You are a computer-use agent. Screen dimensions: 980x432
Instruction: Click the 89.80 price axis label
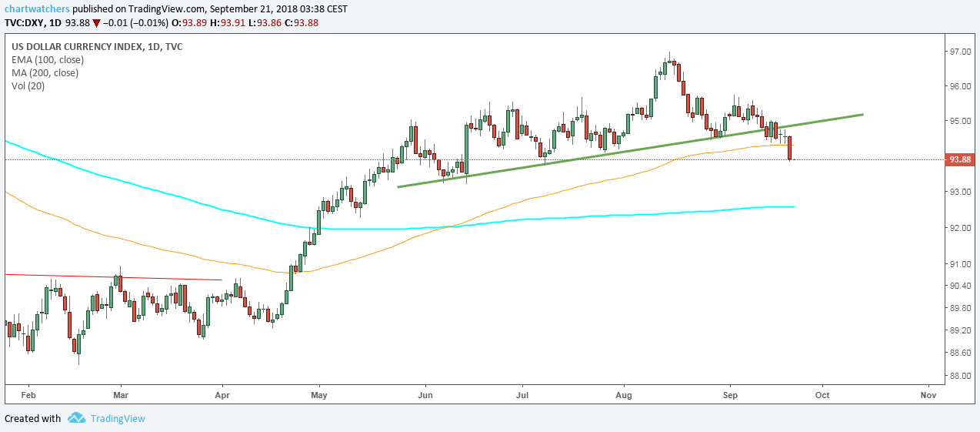coord(959,309)
